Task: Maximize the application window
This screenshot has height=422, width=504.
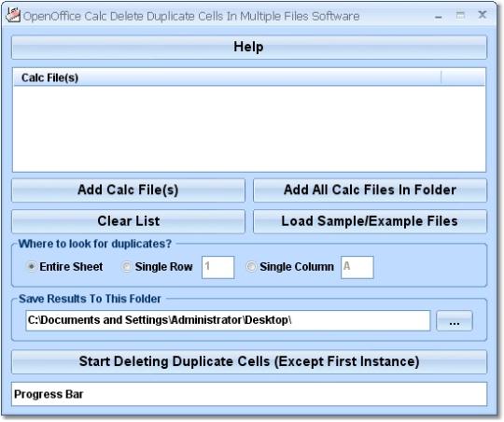Action: [x=460, y=15]
